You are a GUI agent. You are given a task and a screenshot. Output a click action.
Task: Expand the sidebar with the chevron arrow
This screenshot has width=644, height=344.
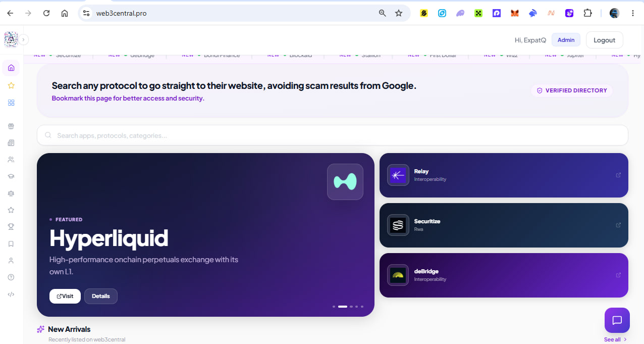pyautogui.click(x=24, y=39)
